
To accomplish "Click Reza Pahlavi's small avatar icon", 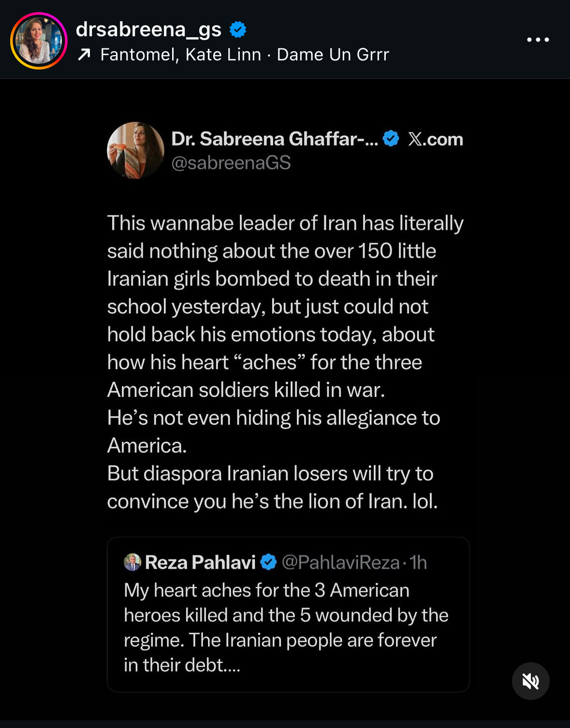I will [x=132, y=562].
